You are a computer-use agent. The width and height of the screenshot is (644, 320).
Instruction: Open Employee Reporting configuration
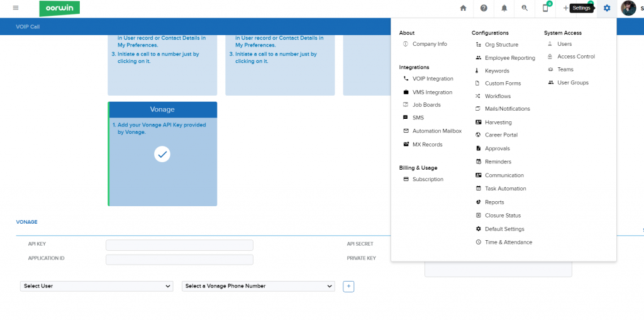pos(509,58)
